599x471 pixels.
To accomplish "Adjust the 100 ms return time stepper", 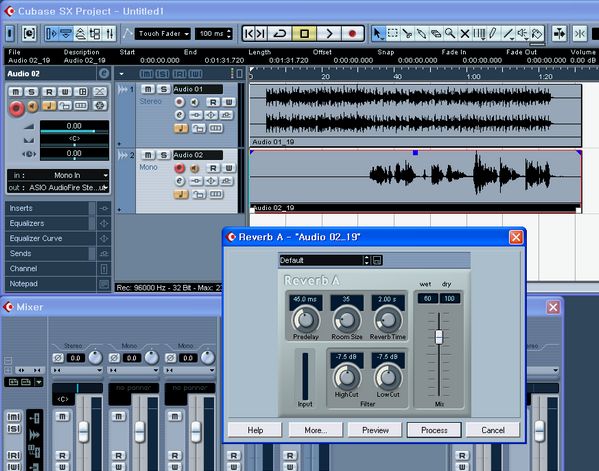I will (x=229, y=34).
